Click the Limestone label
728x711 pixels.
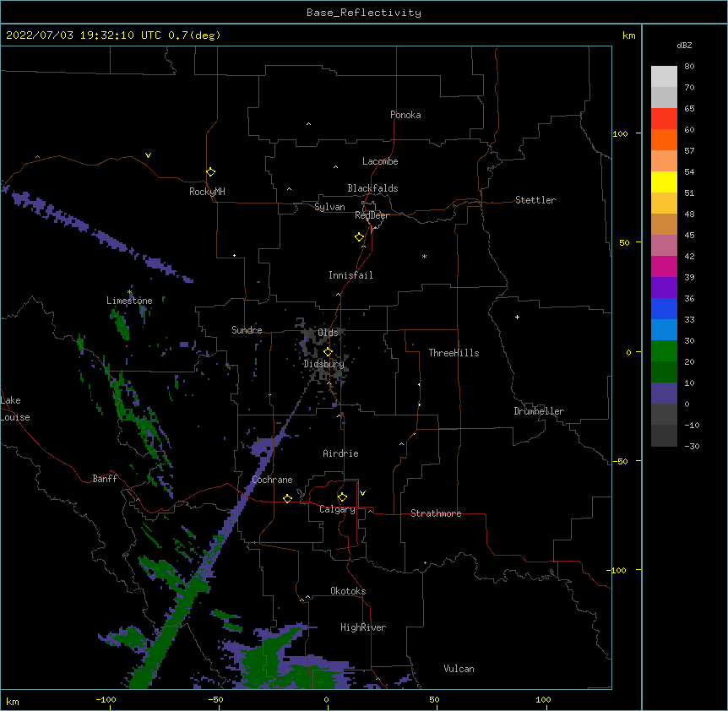coord(129,301)
